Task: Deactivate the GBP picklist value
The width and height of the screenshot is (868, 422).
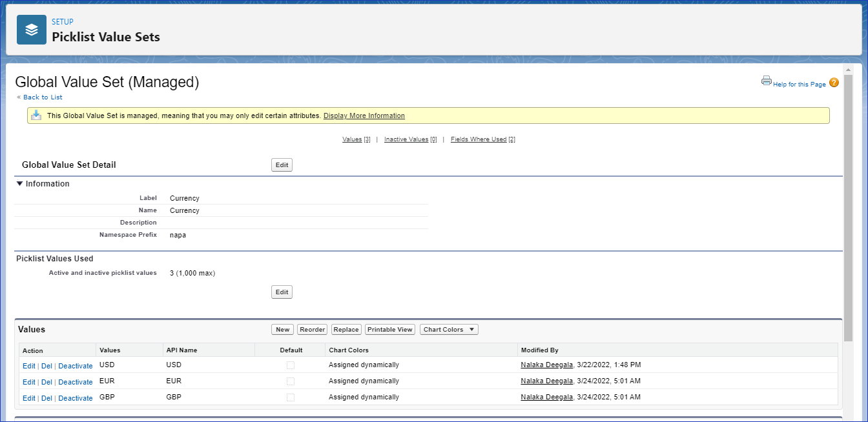Action: tap(76, 398)
